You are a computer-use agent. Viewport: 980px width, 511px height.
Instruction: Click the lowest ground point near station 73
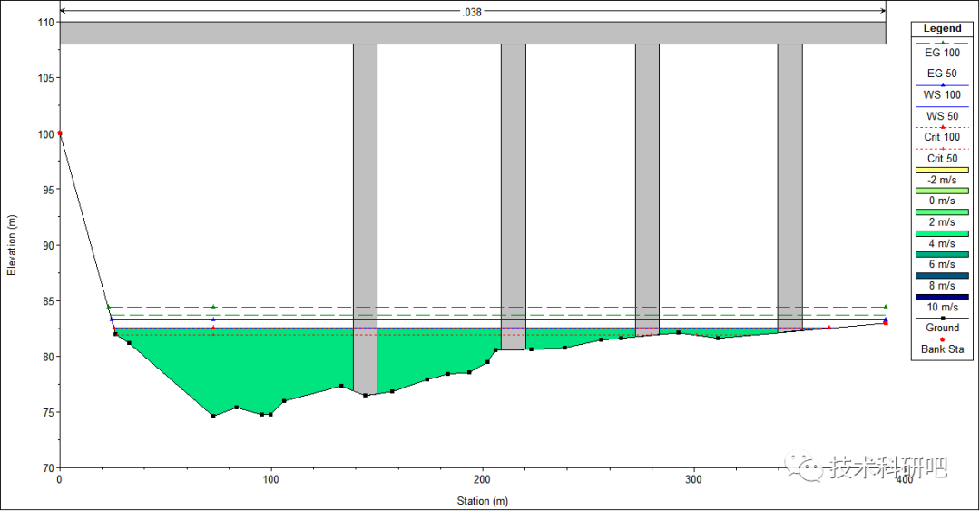click(213, 416)
